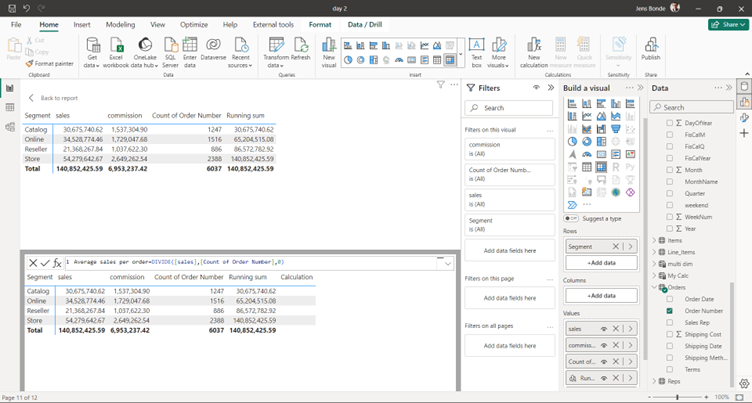Viewport: 752px width, 403px height.
Task: Click the Filters pane Search field
Action: (510, 108)
